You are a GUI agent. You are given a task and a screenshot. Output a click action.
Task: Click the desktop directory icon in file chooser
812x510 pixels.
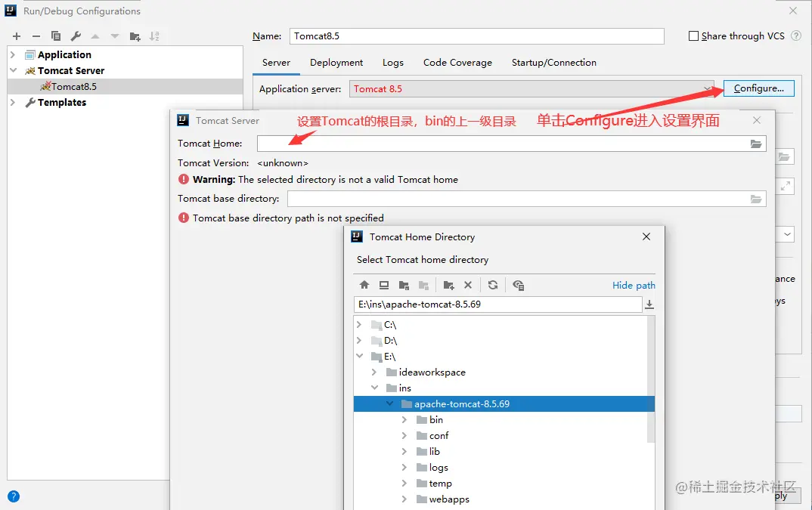pos(384,285)
